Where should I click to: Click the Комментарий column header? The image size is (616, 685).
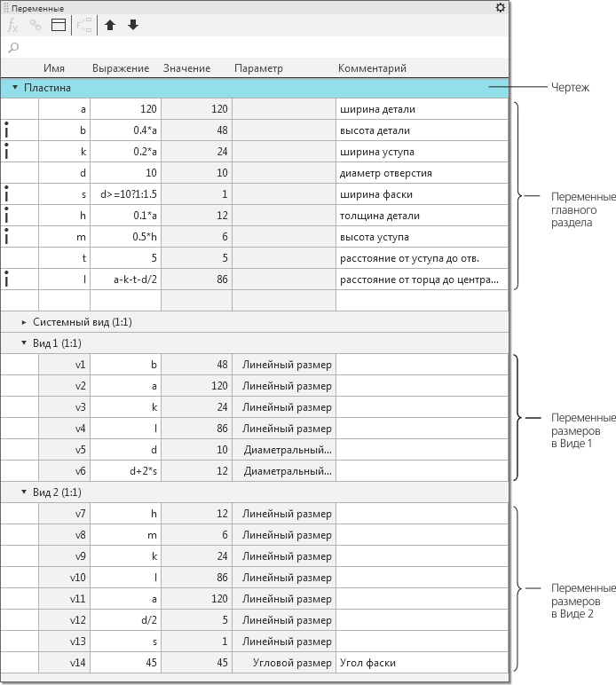372,68
